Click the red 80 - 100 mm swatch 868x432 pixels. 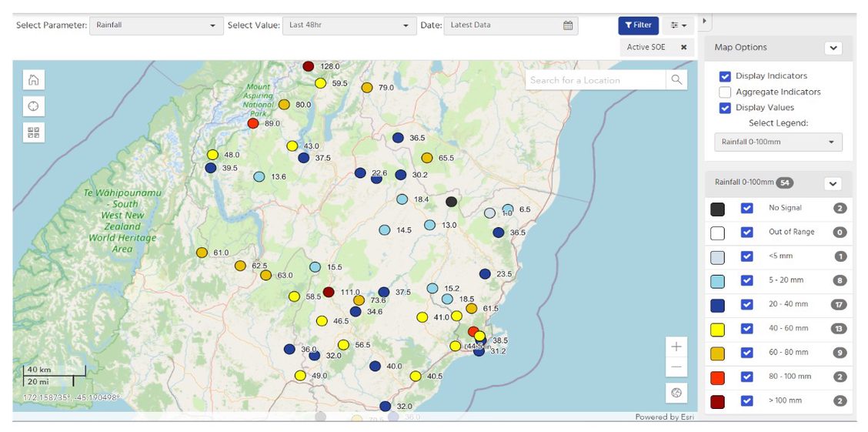(717, 377)
